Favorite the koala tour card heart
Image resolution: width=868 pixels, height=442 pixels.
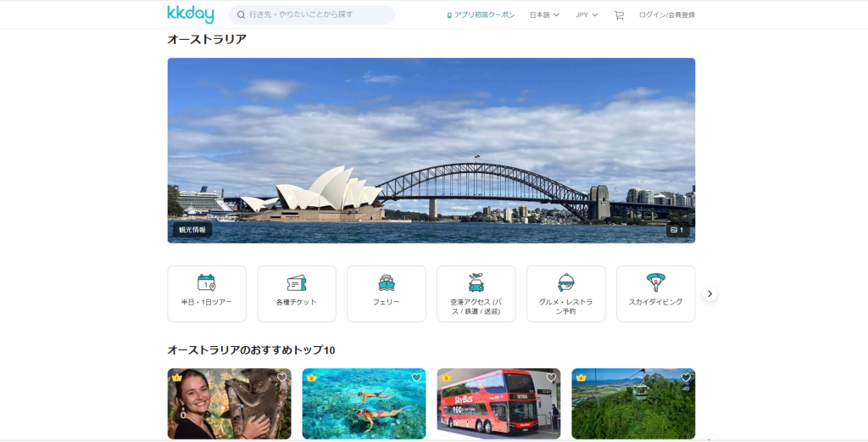click(281, 378)
